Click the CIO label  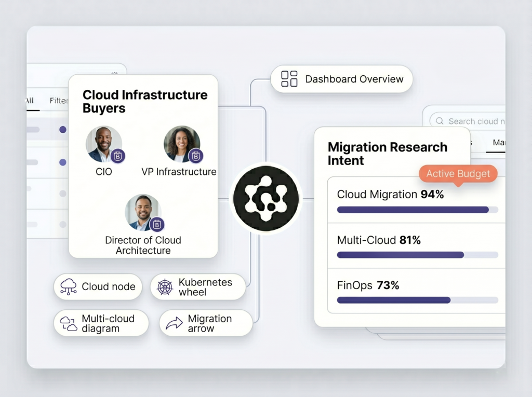tap(104, 172)
